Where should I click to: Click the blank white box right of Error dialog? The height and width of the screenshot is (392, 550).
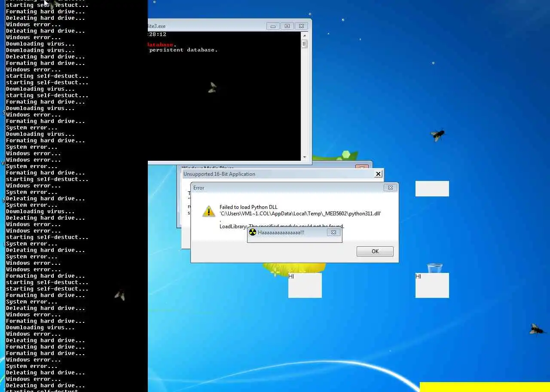(432, 189)
